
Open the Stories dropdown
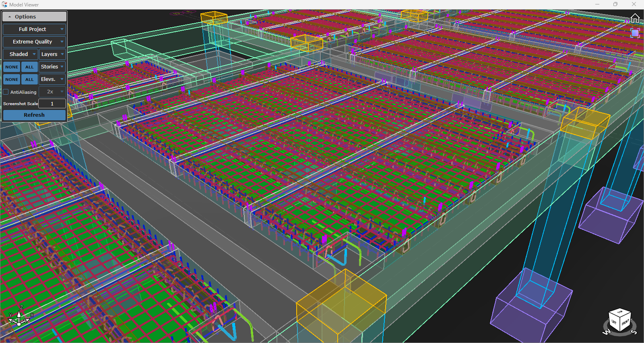[52, 66]
